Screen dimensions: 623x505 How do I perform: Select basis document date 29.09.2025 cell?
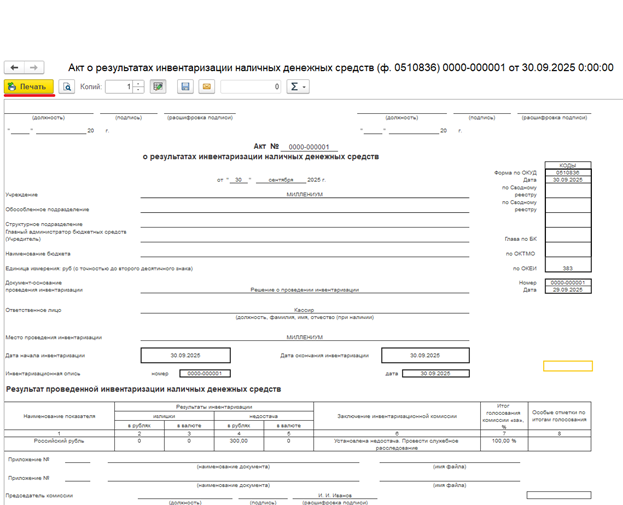568,290
